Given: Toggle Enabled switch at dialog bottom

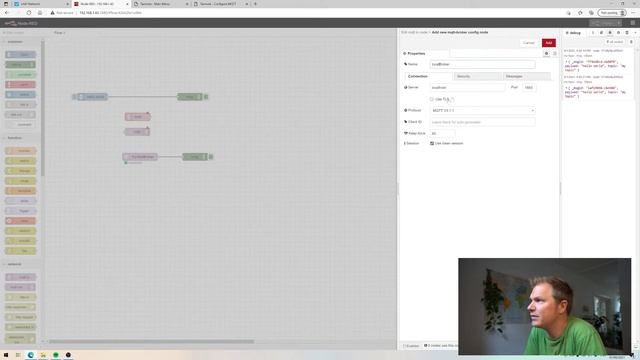Looking at the screenshot, I should coord(411,346).
